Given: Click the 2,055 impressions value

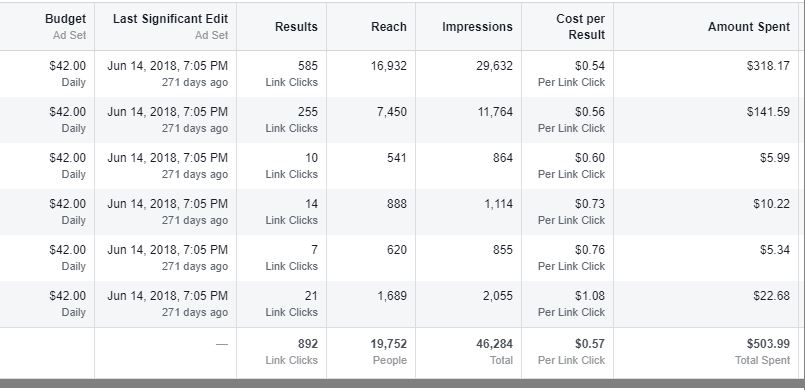Looking at the screenshot, I should 497,296.
